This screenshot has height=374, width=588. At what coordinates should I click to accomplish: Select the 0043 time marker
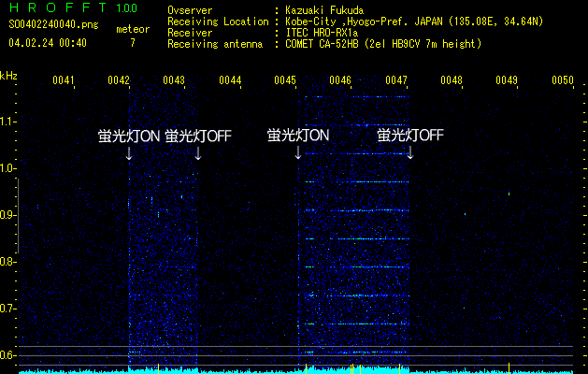click(x=174, y=80)
